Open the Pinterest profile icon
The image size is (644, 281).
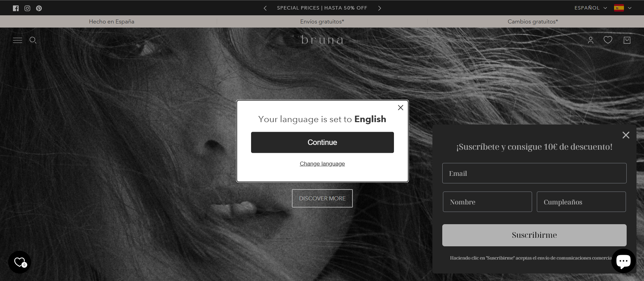(x=39, y=8)
